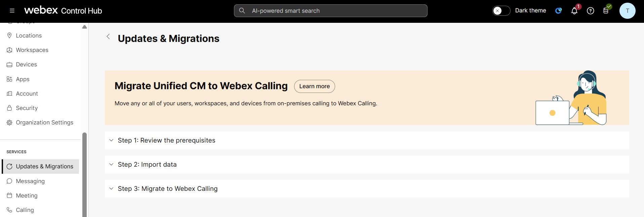
Task: Go back using the left arrow
Action: tap(108, 37)
